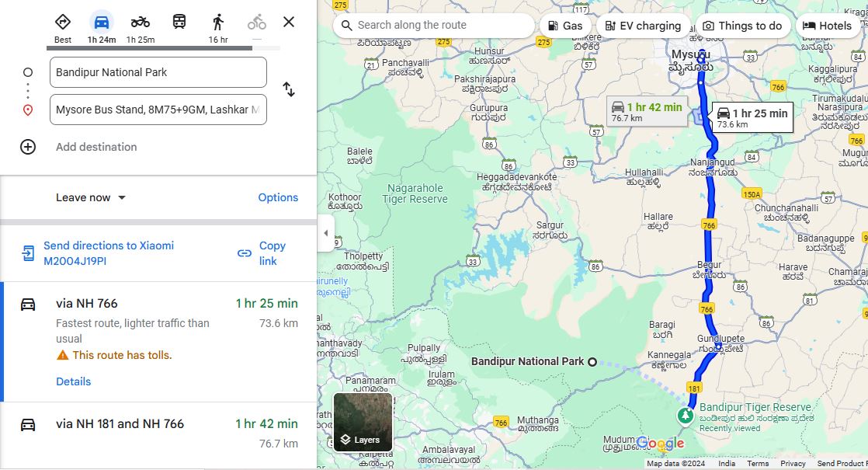Click the Muthanga place label
Image resolution: width=868 pixels, height=470 pixels.
click(537, 420)
